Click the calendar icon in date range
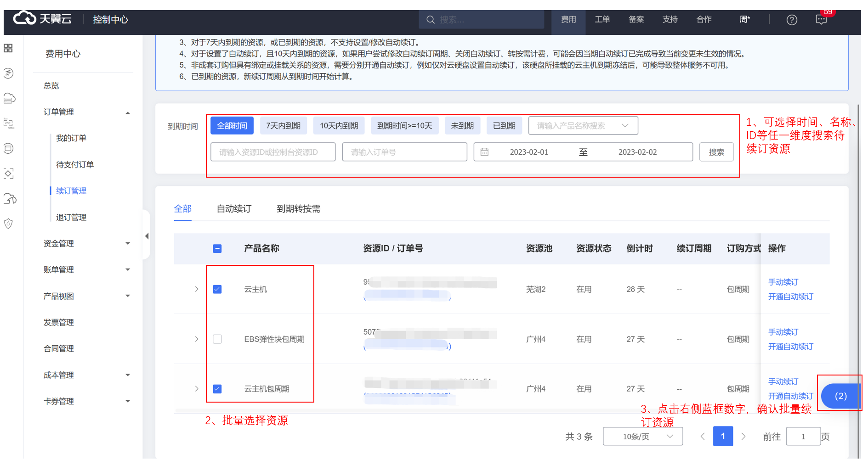 484,152
